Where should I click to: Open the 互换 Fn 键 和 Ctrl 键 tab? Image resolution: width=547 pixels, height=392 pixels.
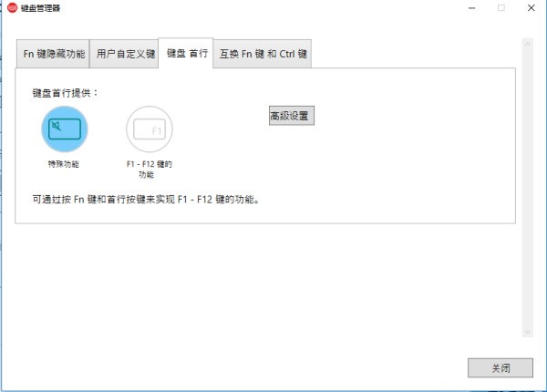pyautogui.click(x=263, y=54)
